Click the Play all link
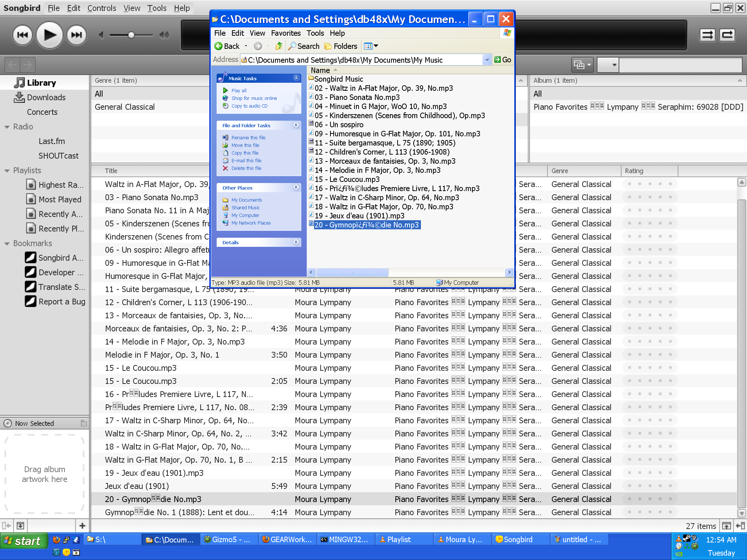This screenshot has height=560, width=747. [x=239, y=90]
